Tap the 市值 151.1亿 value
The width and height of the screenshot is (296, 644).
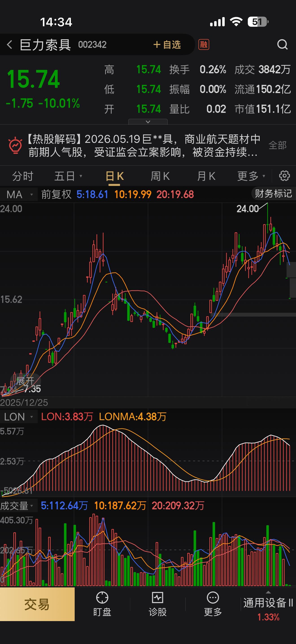point(273,109)
